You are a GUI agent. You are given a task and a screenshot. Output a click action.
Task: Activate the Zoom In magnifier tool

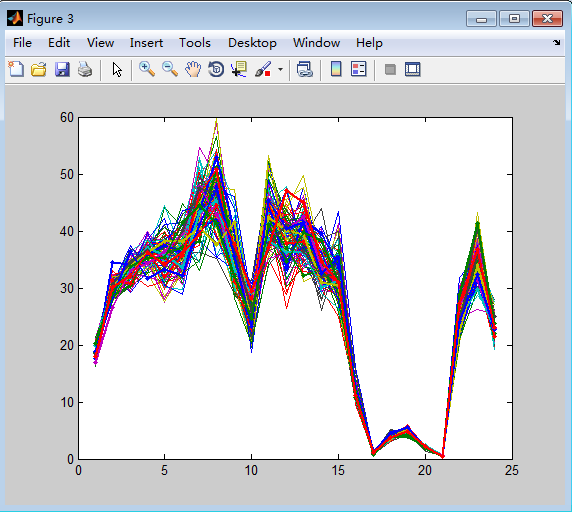pos(147,69)
